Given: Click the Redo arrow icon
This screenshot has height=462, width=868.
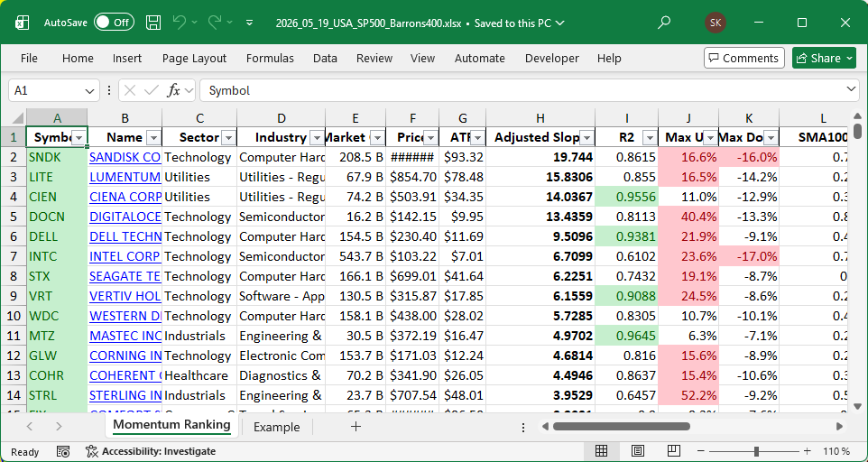Looking at the screenshot, I should (x=215, y=23).
